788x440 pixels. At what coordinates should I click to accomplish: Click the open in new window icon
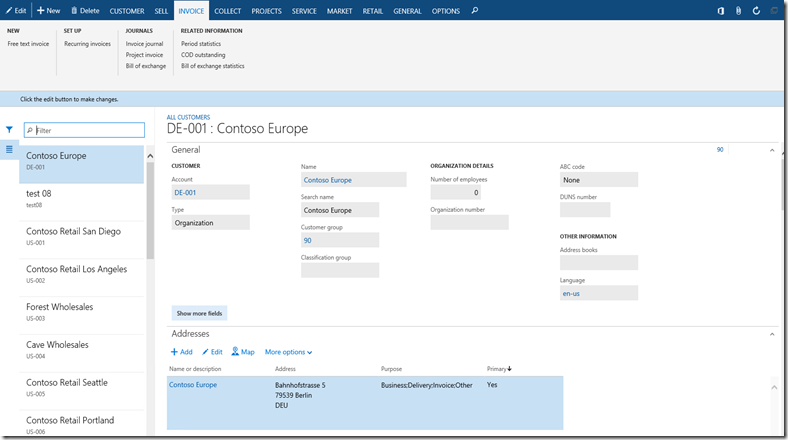click(774, 11)
